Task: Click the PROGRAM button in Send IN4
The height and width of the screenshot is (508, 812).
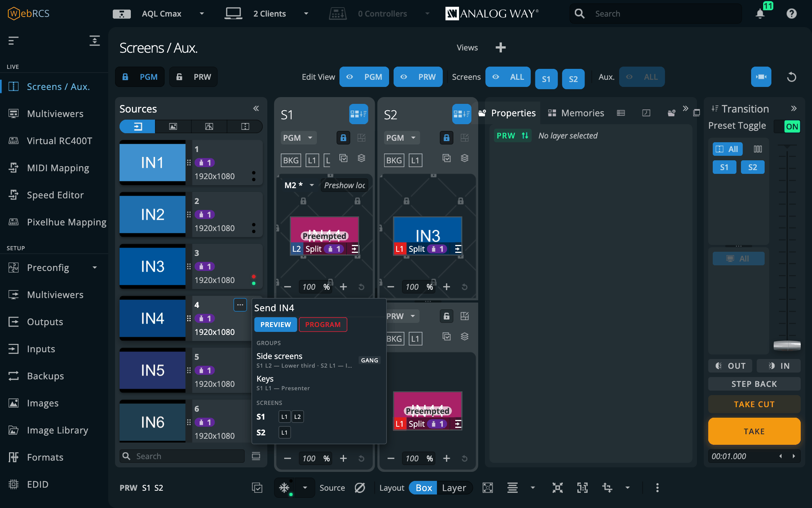Action: click(x=323, y=324)
